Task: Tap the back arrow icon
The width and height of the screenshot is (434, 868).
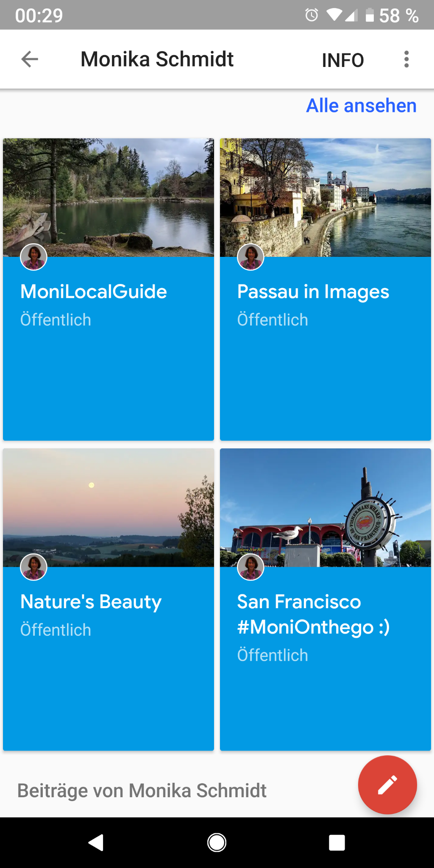Action: tap(30, 59)
